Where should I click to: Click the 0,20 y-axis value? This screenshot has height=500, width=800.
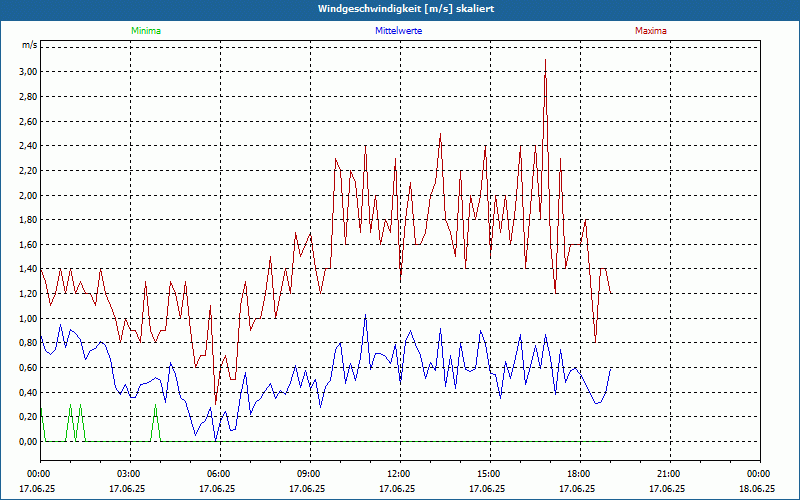pyautogui.click(x=29, y=417)
